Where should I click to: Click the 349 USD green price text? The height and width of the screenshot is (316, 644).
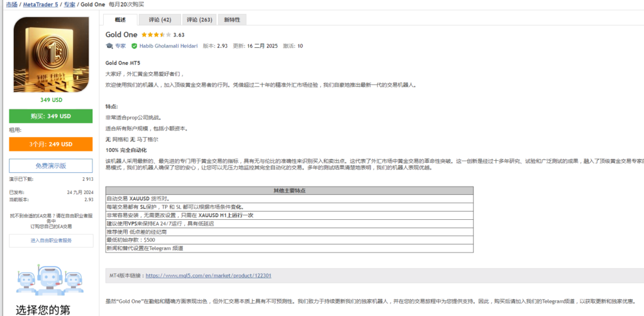pyautogui.click(x=52, y=100)
